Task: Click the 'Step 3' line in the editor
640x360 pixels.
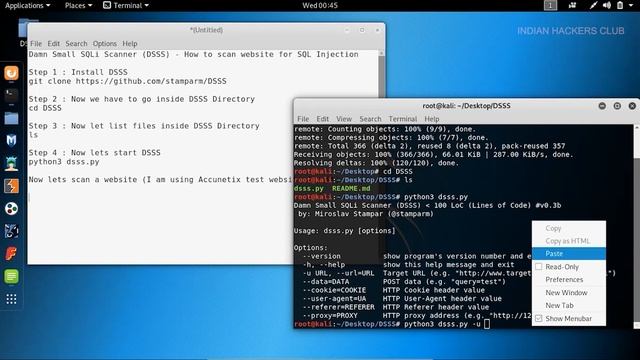Action: point(144,126)
